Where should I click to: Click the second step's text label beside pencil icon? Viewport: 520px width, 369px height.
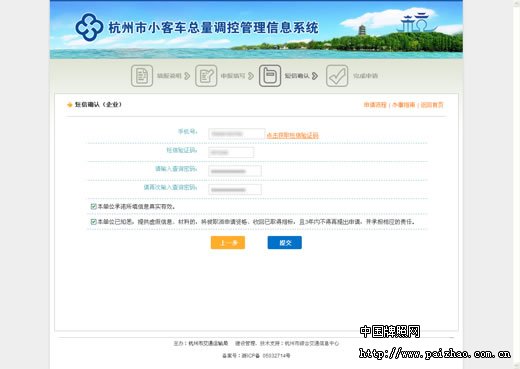point(233,76)
